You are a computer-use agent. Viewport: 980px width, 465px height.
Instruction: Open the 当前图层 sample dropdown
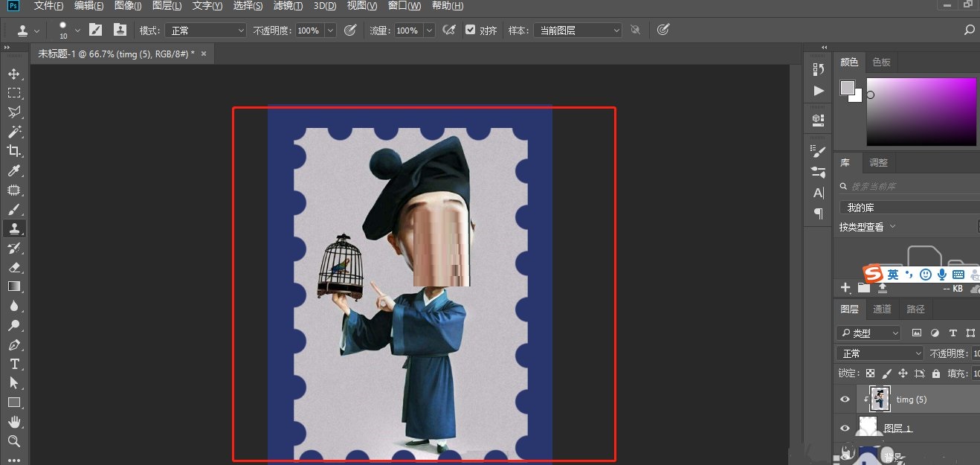click(x=578, y=30)
